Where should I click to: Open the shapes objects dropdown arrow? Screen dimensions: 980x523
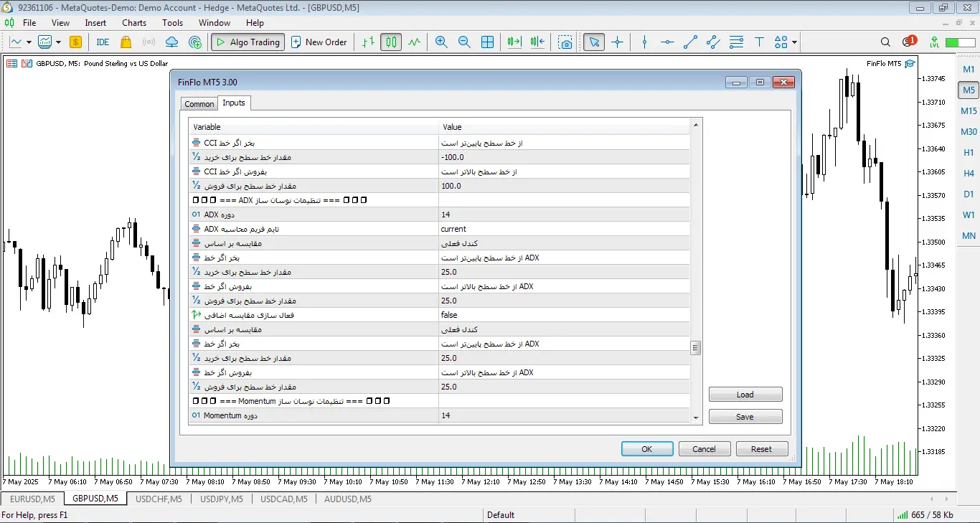point(795,42)
